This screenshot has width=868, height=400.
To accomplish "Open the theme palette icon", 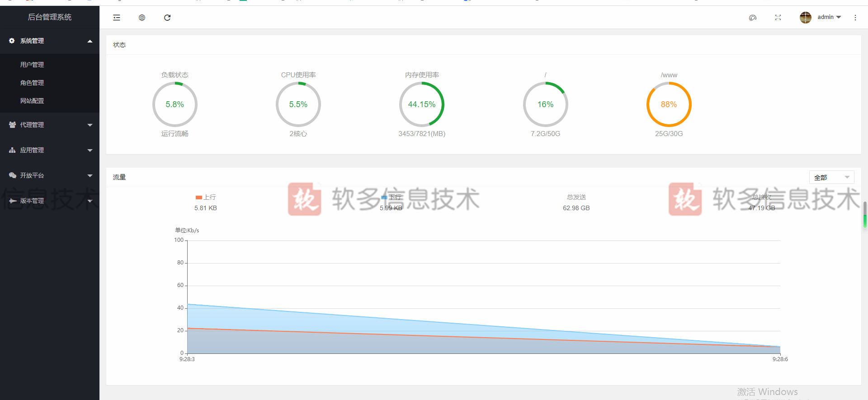I will coord(753,18).
